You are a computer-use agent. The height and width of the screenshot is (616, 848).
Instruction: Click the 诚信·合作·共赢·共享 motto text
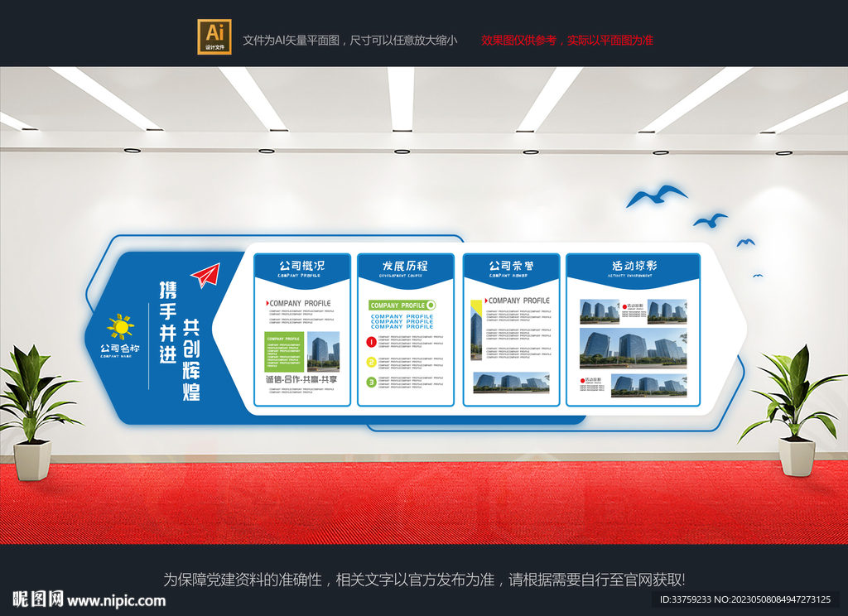301,380
